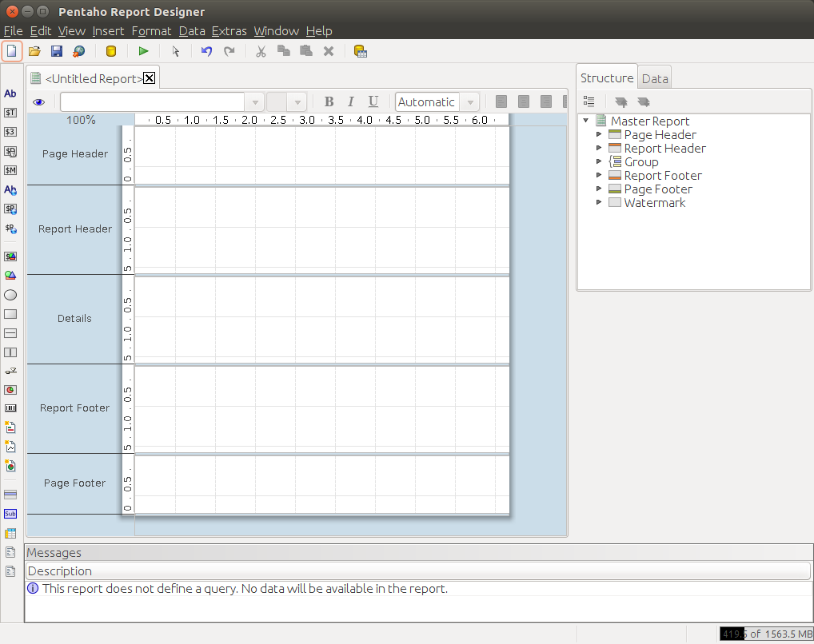Redo the last undone action
This screenshot has width=814, height=644.
[x=229, y=51]
